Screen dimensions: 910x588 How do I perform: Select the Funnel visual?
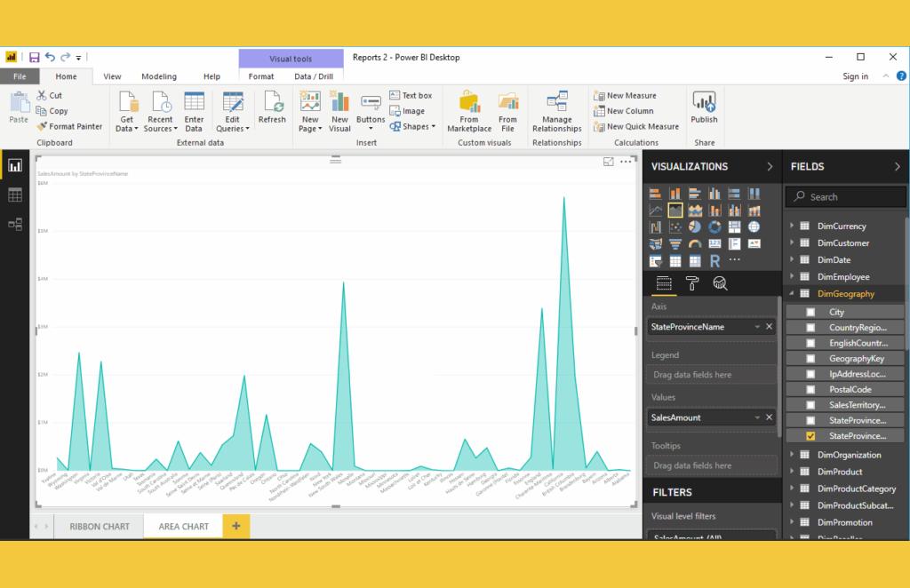(x=675, y=244)
